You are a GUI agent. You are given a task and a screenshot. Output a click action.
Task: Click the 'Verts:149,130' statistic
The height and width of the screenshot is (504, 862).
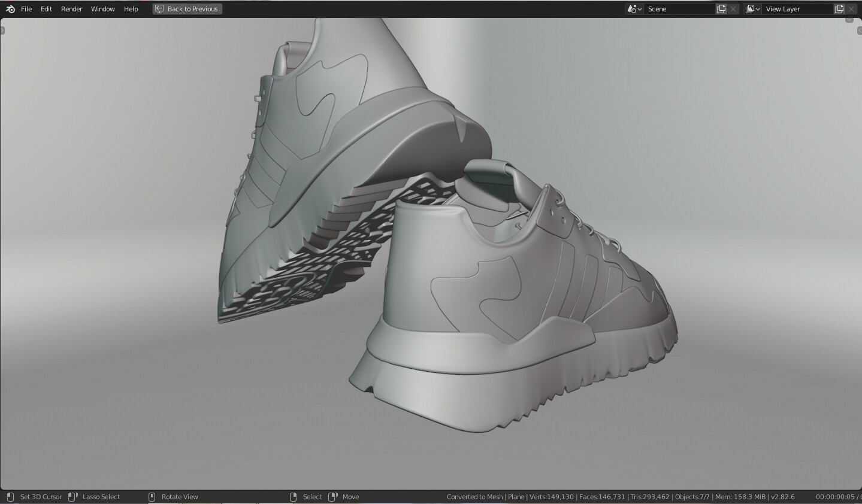click(552, 497)
